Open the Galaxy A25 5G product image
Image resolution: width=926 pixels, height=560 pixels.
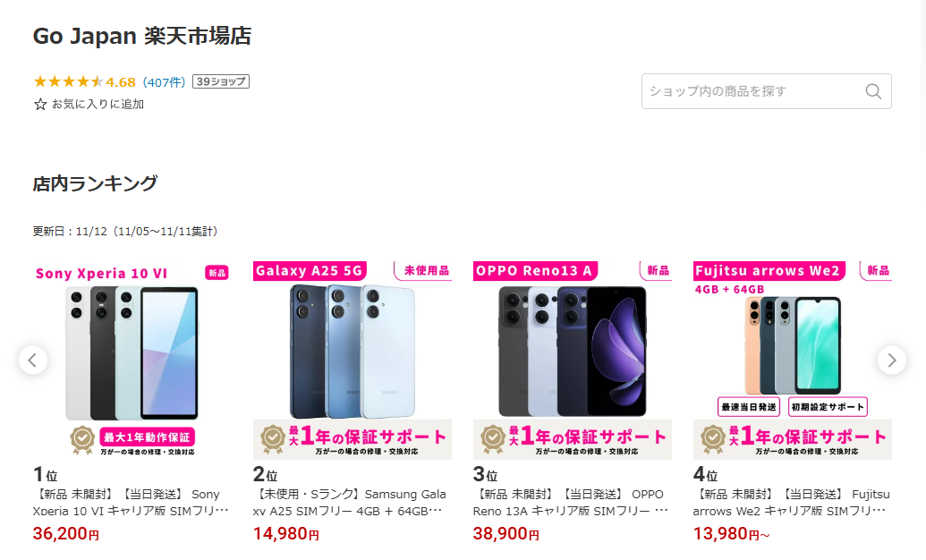(352, 361)
